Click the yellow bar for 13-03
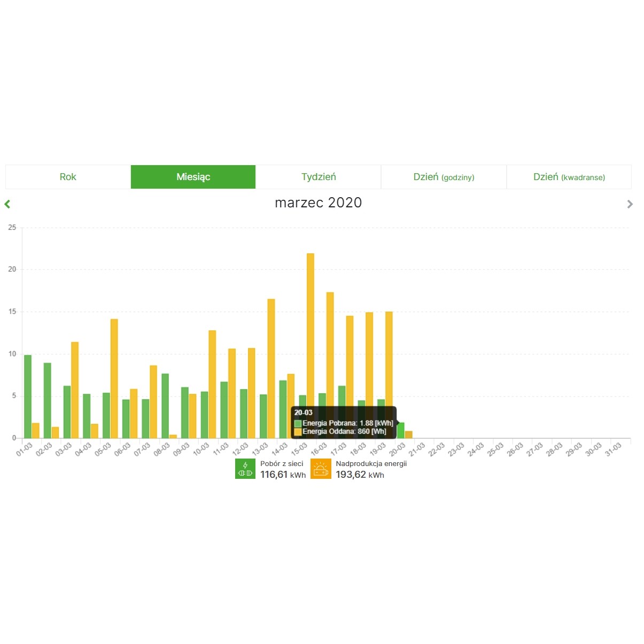Image resolution: width=644 pixels, height=644 pixels. [x=271, y=369]
